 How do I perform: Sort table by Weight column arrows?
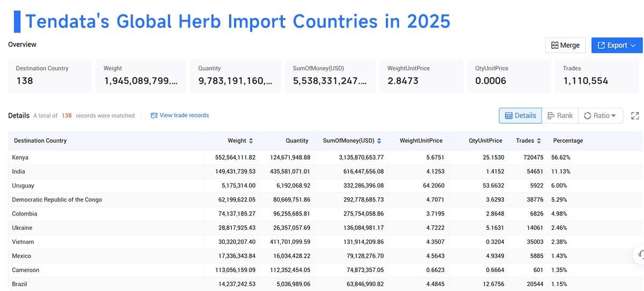coord(251,141)
